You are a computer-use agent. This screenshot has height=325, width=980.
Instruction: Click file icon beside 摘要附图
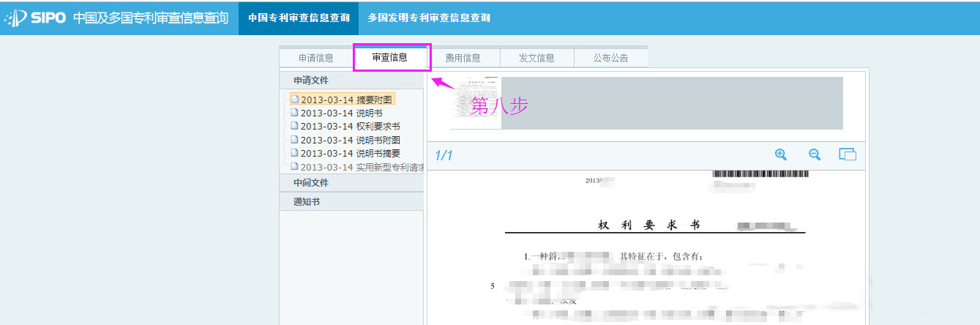point(294,99)
